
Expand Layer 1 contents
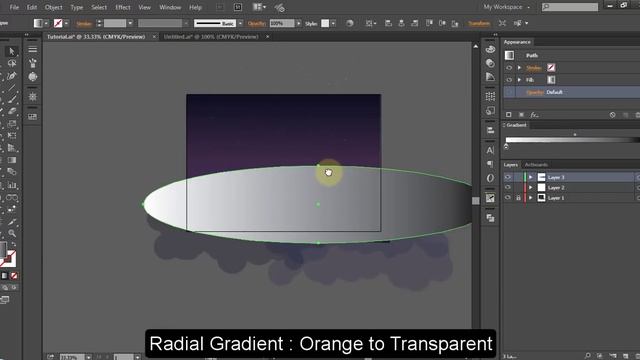[x=531, y=198]
